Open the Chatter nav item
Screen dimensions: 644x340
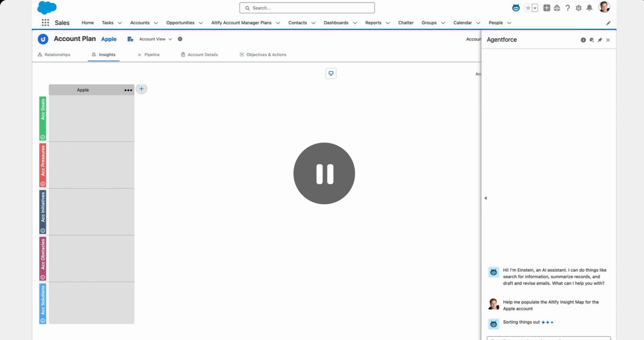point(406,23)
